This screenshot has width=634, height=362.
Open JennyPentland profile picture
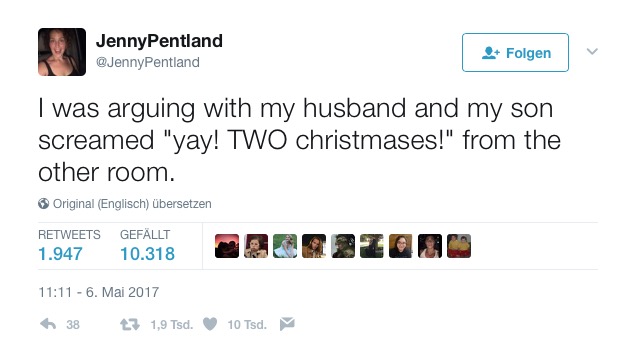coord(62,52)
